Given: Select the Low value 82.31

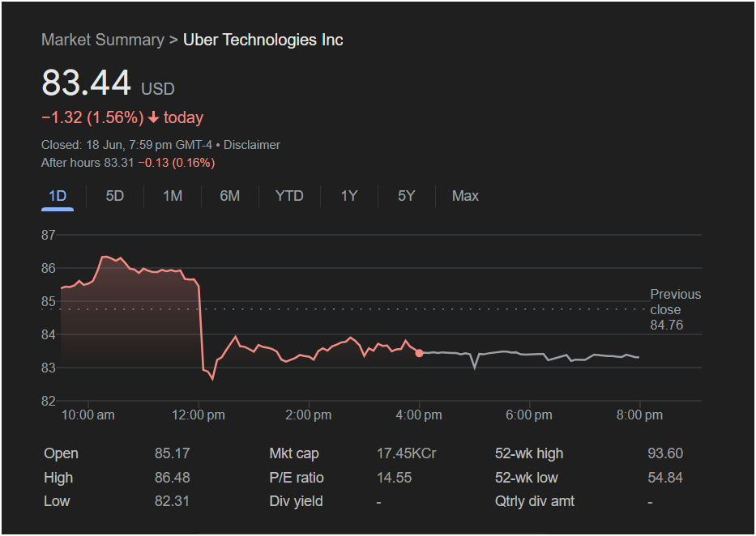Looking at the screenshot, I should click(x=172, y=501).
